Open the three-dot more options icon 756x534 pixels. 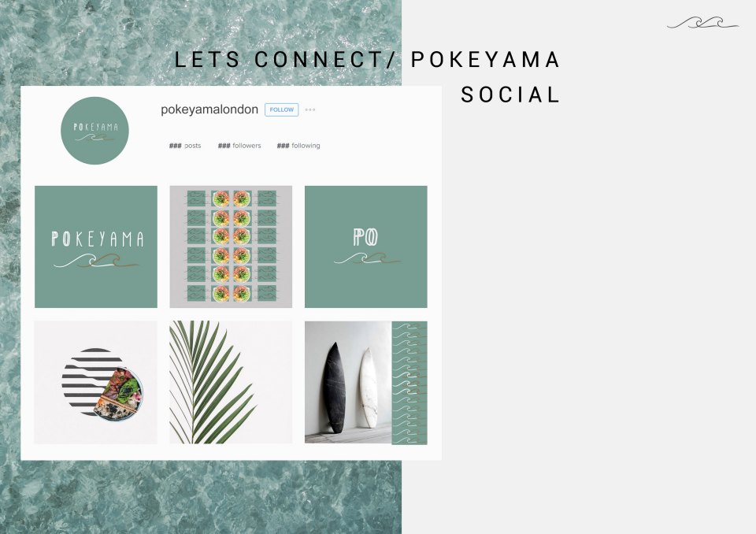(x=310, y=109)
